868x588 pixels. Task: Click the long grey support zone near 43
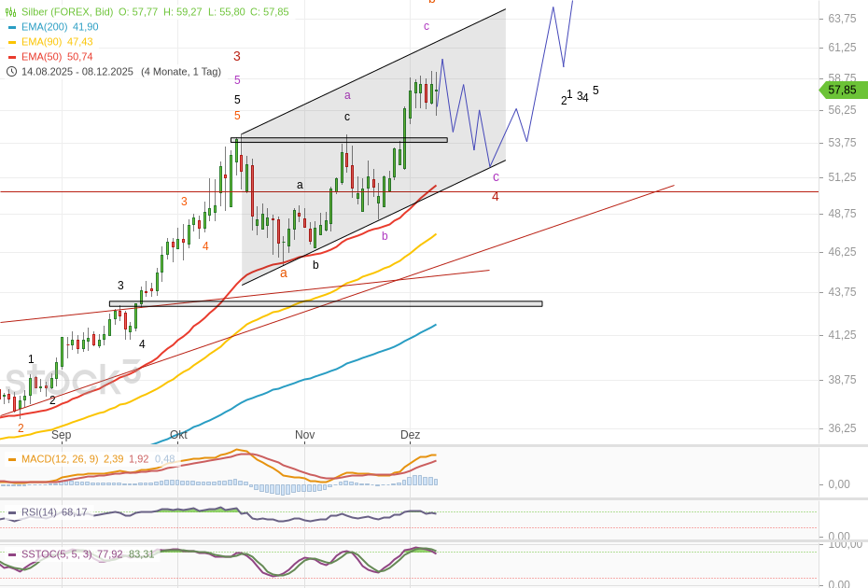325,303
